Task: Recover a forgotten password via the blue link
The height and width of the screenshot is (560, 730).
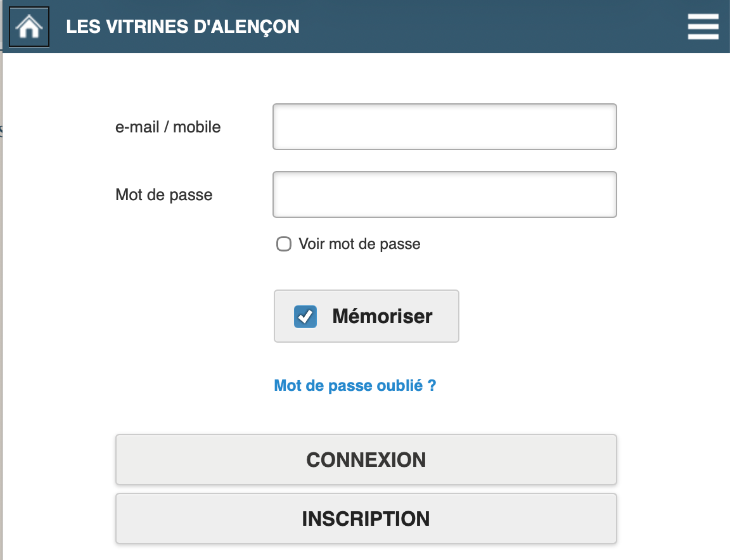Action: pyautogui.click(x=355, y=385)
